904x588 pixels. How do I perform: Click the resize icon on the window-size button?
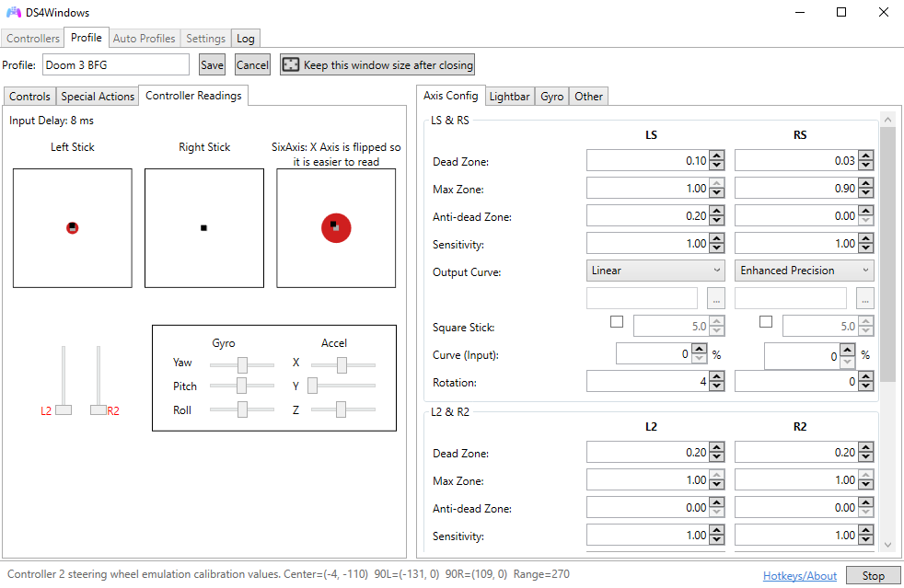[x=291, y=64]
